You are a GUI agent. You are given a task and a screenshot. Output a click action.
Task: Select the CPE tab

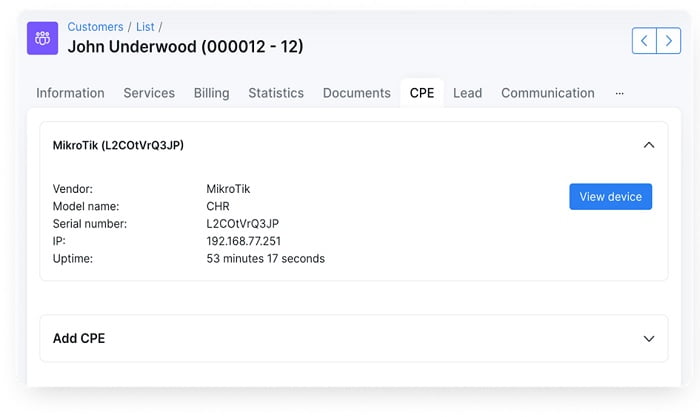(422, 93)
